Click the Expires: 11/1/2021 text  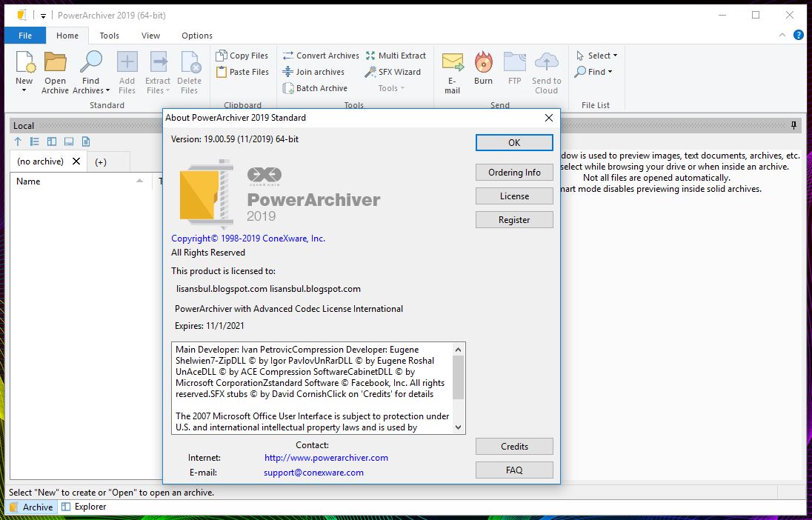pyautogui.click(x=209, y=326)
